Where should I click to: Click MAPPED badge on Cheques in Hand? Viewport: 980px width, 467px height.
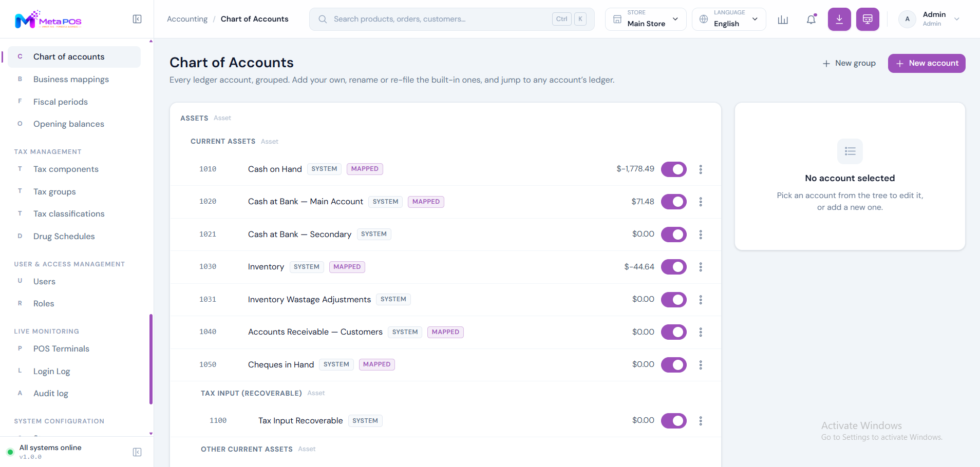coord(376,364)
